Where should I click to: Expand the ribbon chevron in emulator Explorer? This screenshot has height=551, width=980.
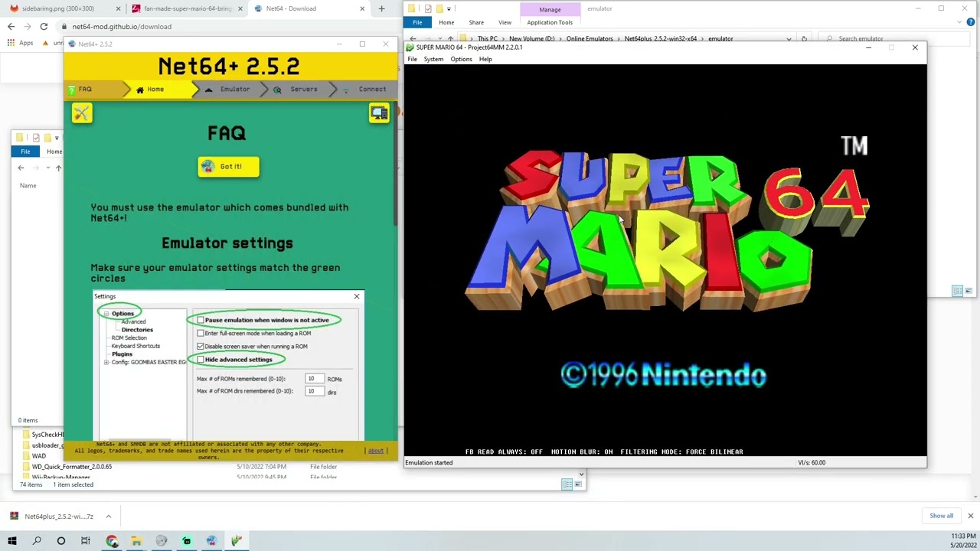pyautogui.click(x=960, y=22)
